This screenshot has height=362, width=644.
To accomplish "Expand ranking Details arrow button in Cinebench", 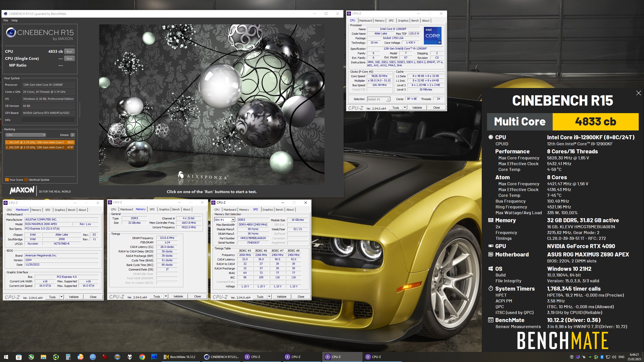I will coord(72,135).
